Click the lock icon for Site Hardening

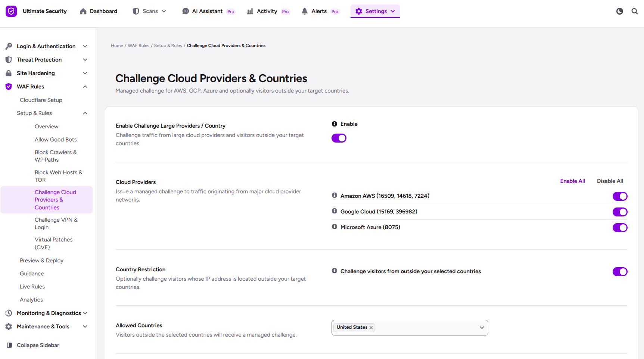pos(9,73)
